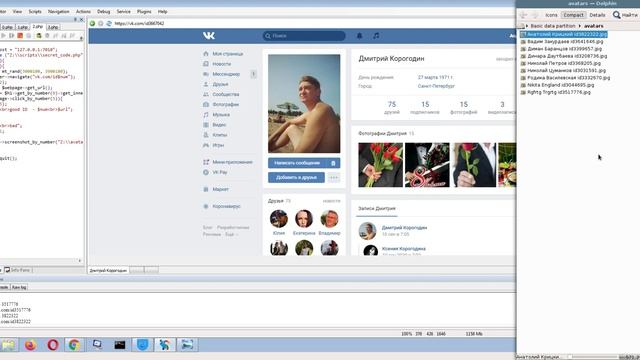Viewport: 640px width, 360px height.
Task: Open Firefox from the taskbar
Action: [x=30, y=345]
